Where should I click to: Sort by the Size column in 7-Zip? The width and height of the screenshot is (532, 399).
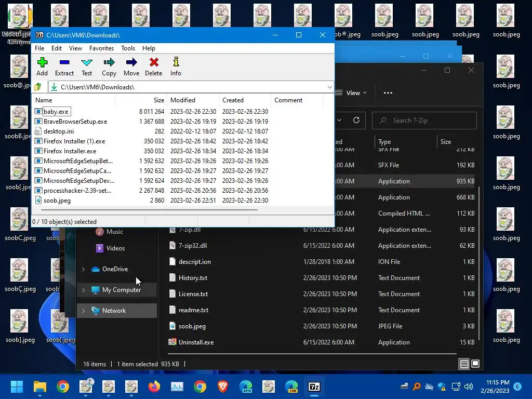click(x=141, y=100)
